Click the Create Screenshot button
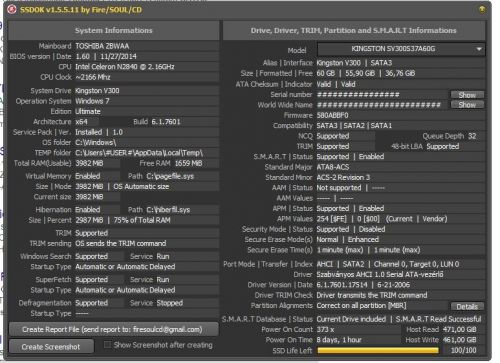The width and height of the screenshot is (500, 363). pyautogui.click(x=51, y=347)
